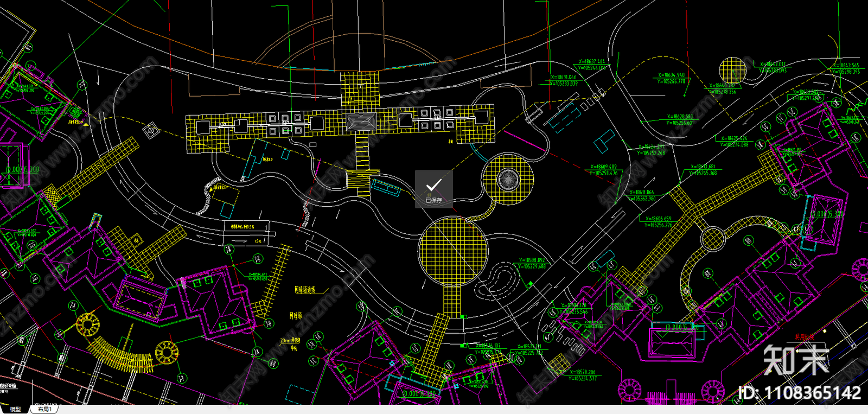This screenshot has width=868, height=414.
Task: Click the 已保存 checkmark notification
Action: tap(434, 189)
